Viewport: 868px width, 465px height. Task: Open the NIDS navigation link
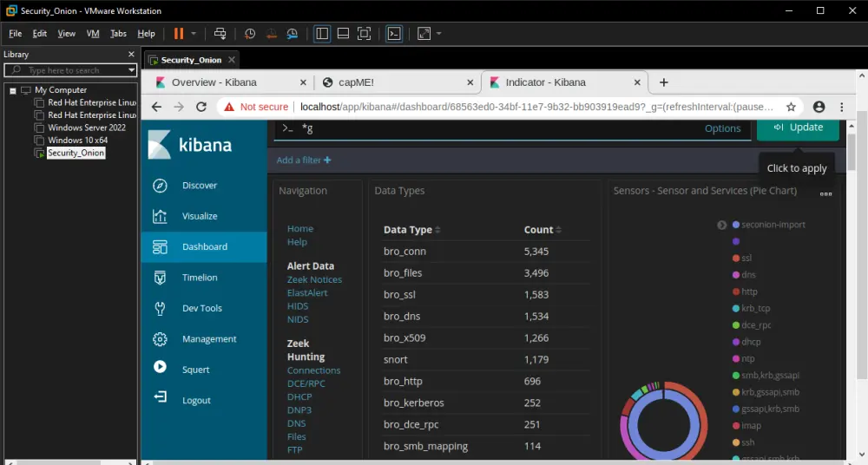[x=298, y=319]
